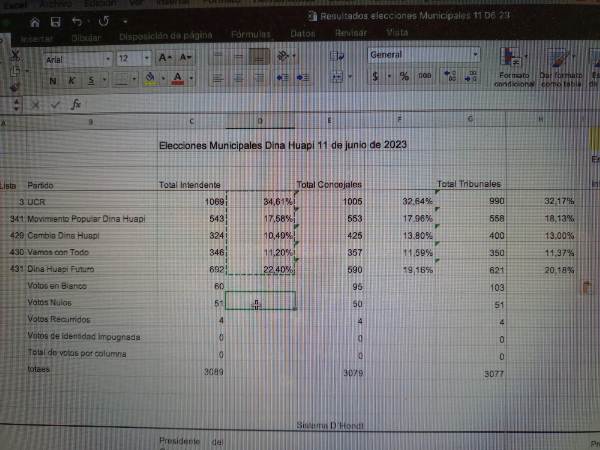Screen dimensions: 600x450
Task: Click the fx insert function button
Action: pos(76,104)
